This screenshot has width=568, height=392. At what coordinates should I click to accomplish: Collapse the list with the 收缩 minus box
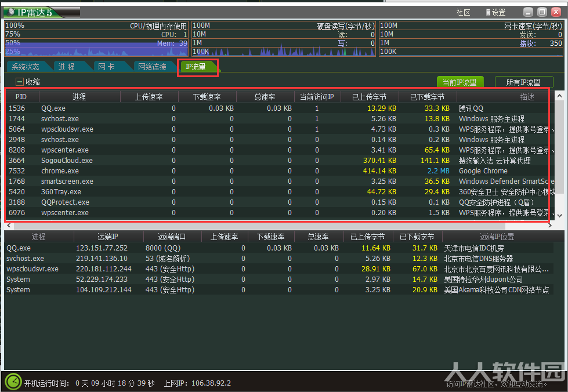coord(20,82)
